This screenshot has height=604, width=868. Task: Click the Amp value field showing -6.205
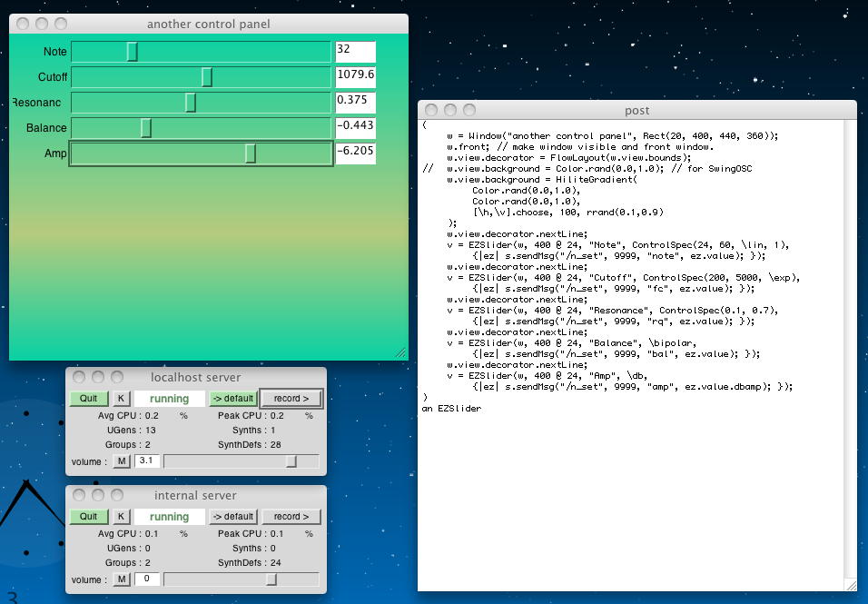coord(355,153)
